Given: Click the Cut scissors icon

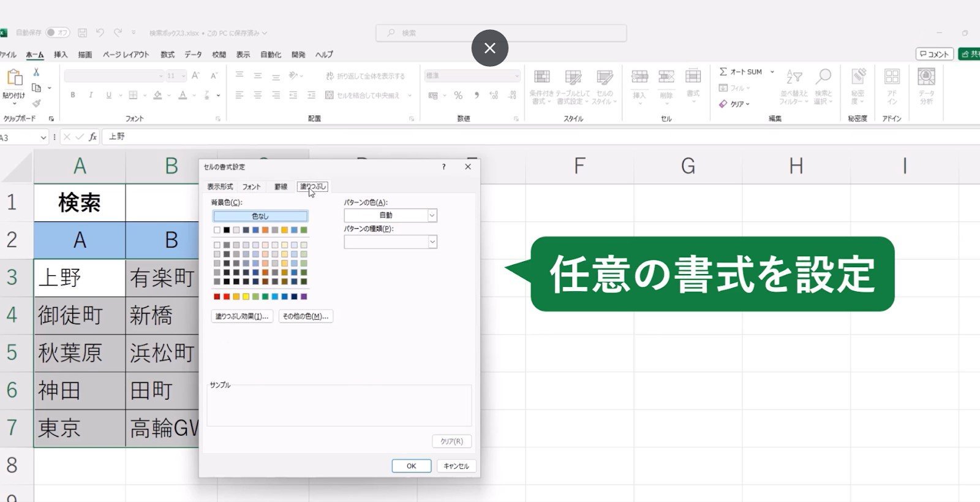Looking at the screenshot, I should (36, 72).
